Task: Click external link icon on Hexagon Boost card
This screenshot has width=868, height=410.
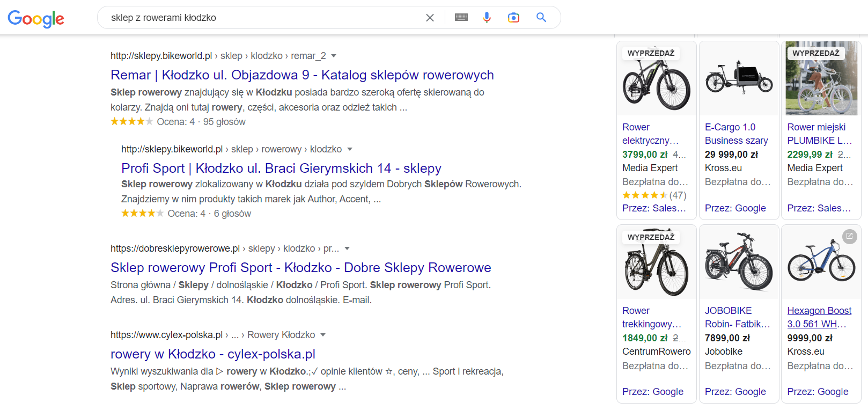Action: [849, 236]
